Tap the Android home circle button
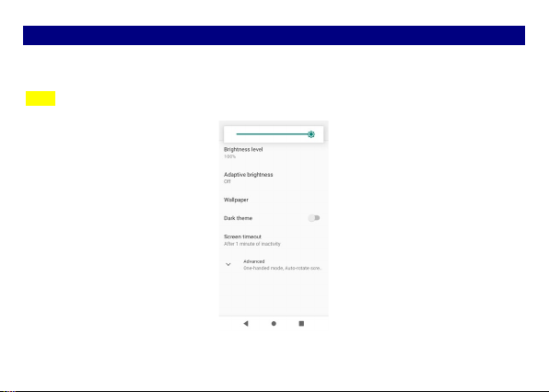549x392 pixels. [274, 324]
